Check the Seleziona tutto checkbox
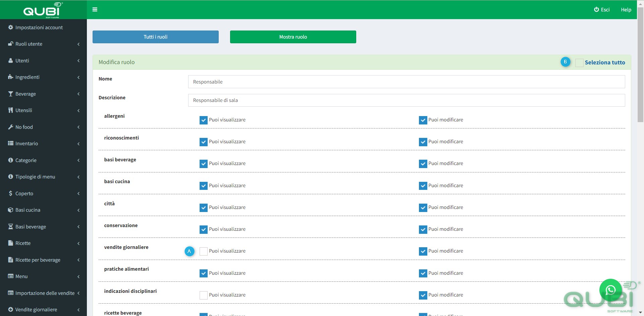The image size is (644, 316). [x=579, y=63]
